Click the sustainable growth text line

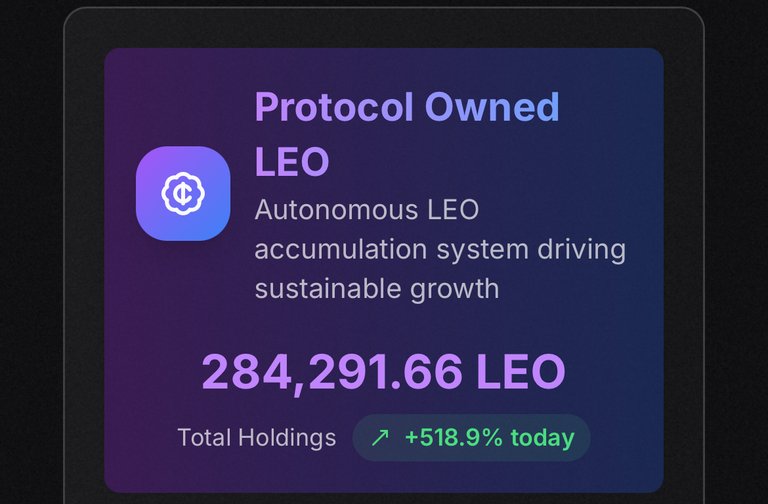tap(377, 288)
